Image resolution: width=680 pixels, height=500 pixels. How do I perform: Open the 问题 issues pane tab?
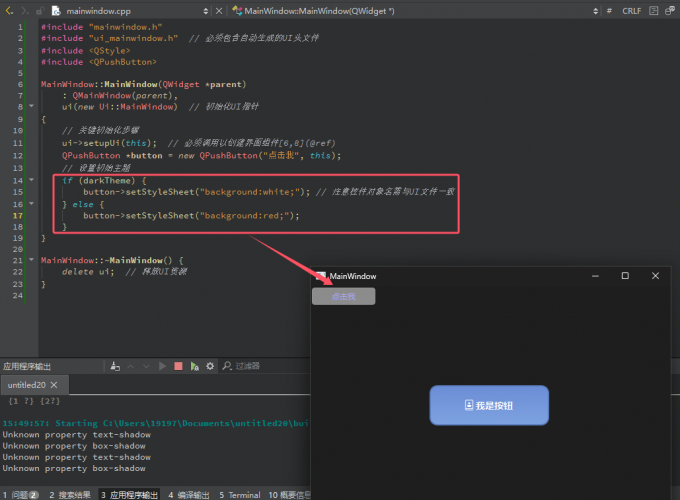[x=20, y=494]
